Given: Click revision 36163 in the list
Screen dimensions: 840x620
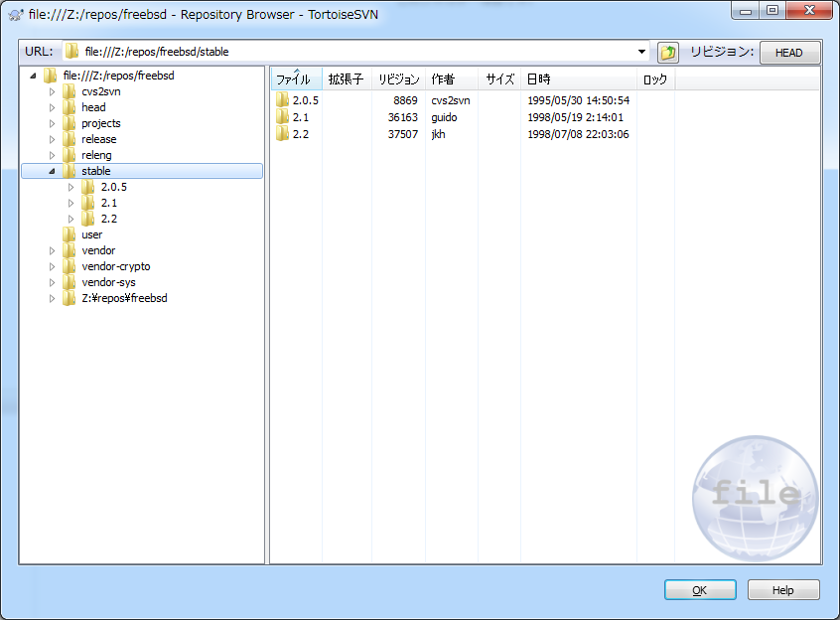Looking at the screenshot, I should coord(402,117).
